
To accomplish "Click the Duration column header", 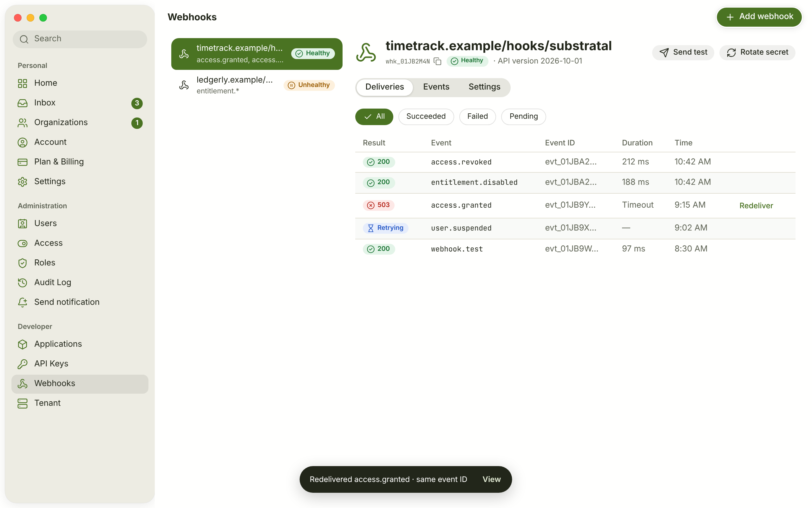I will click(637, 143).
